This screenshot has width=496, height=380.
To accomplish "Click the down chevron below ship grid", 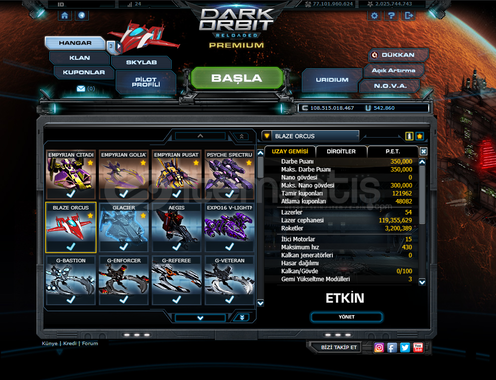I will pyautogui.click(x=200, y=318).
